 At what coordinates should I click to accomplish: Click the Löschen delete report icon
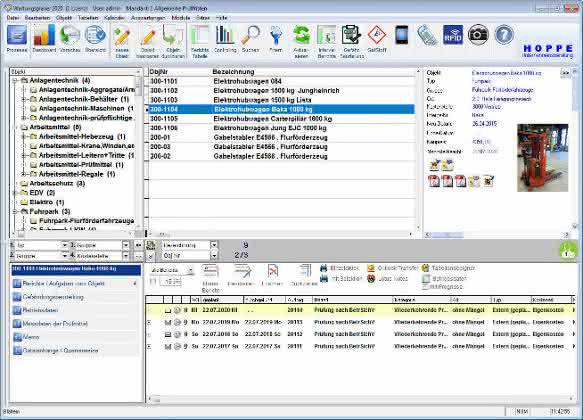point(273,272)
